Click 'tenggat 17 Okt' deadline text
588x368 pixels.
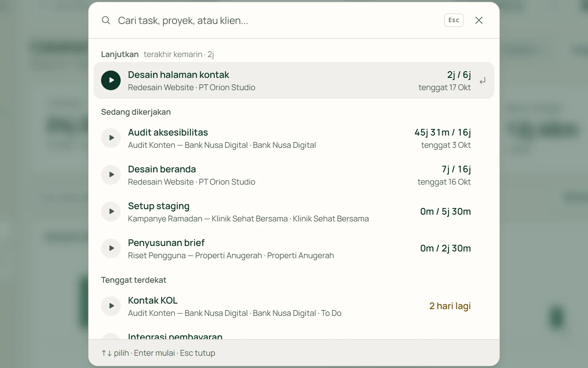(445, 87)
